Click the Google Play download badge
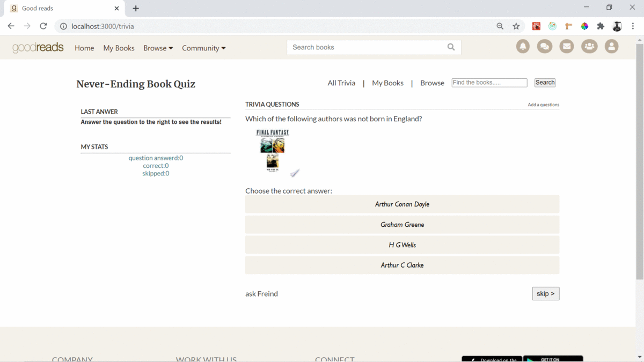Viewport: 644px width, 362px height. pos(553,359)
